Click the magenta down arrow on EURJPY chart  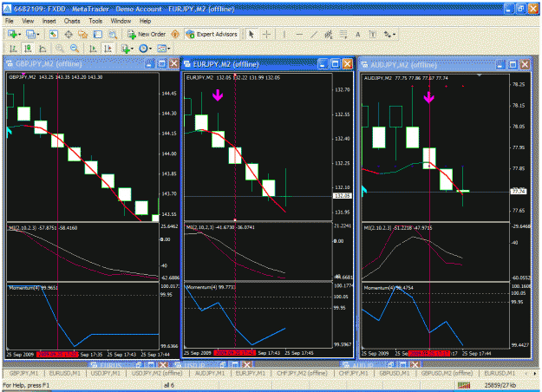(218, 95)
